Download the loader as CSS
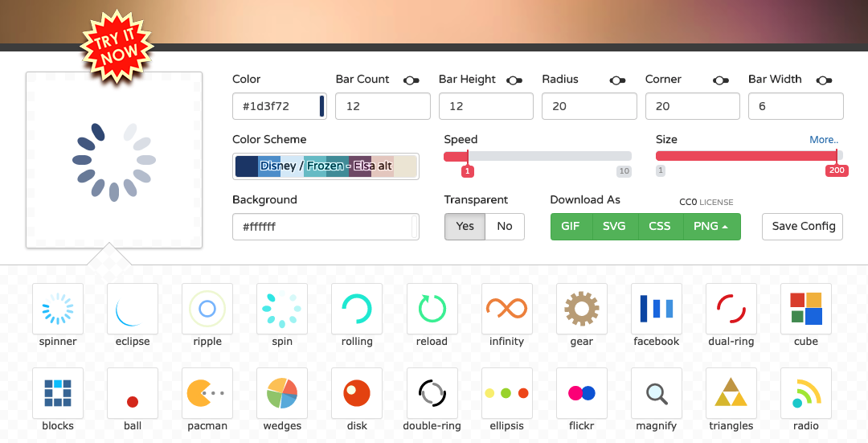The height and width of the screenshot is (443, 868). tap(660, 227)
